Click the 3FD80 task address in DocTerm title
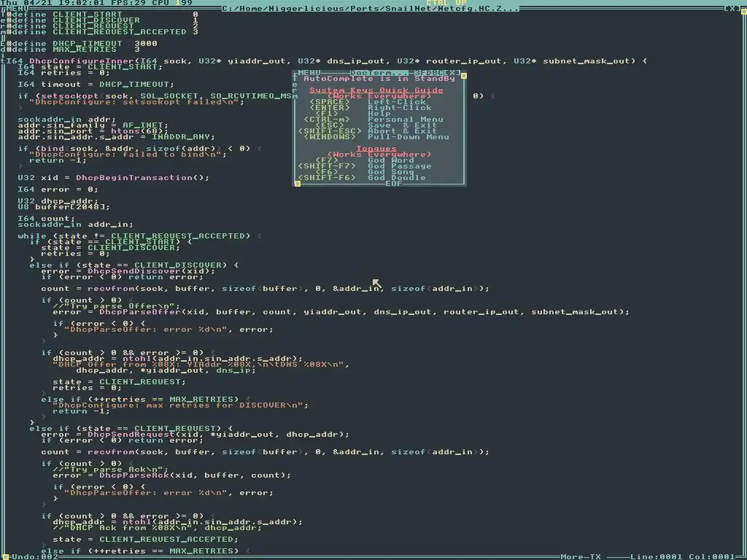The image size is (747, 560). point(429,72)
